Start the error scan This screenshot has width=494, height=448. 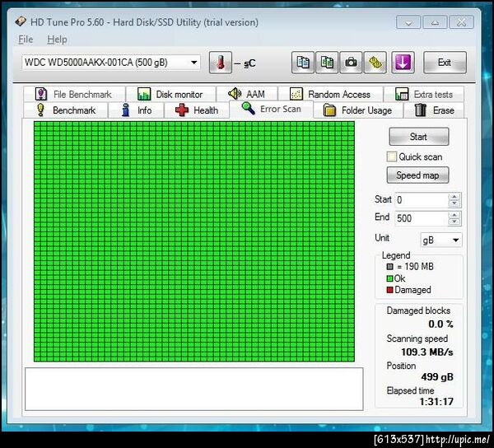419,137
